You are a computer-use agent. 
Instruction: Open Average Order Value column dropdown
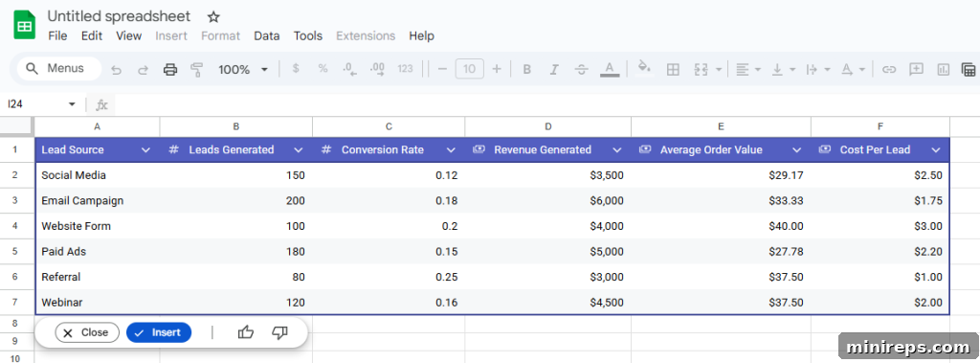(x=797, y=150)
